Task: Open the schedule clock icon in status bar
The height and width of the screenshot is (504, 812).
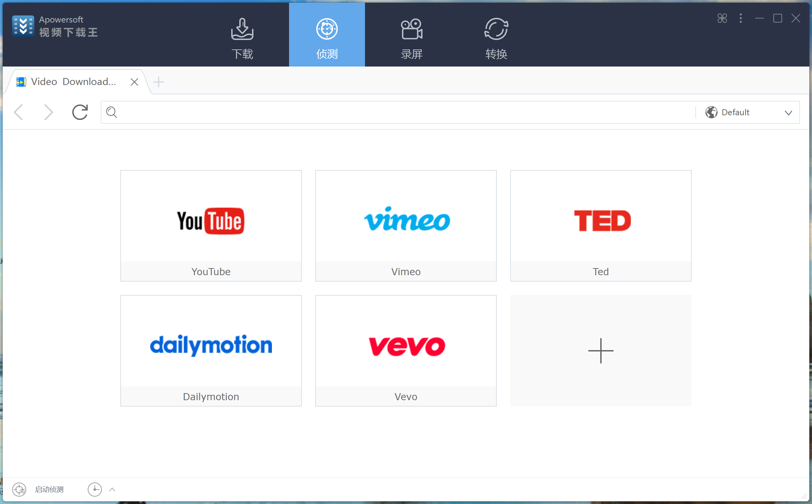Action: (95, 490)
